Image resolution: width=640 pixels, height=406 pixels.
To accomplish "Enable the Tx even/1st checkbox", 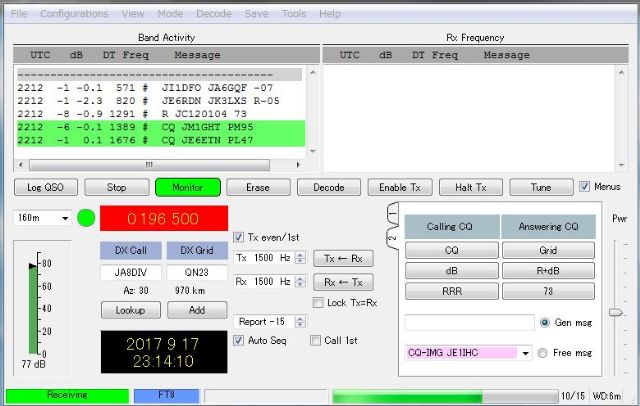I will (239, 237).
